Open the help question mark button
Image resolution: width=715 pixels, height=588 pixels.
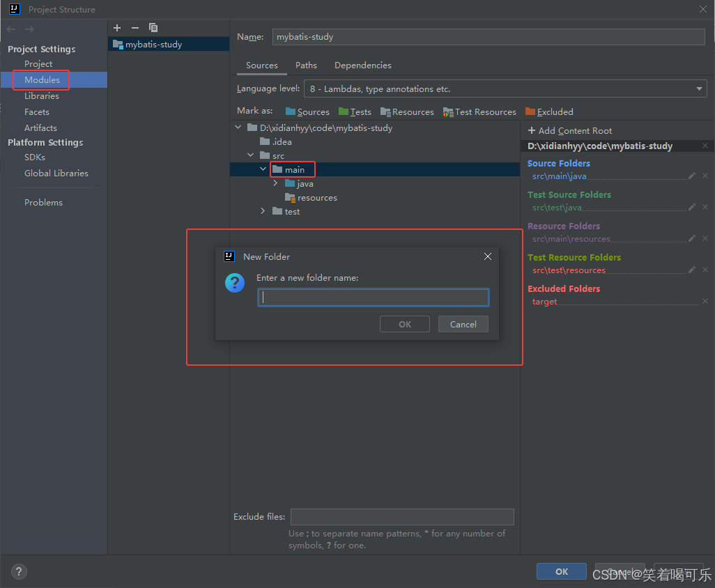[x=19, y=571]
